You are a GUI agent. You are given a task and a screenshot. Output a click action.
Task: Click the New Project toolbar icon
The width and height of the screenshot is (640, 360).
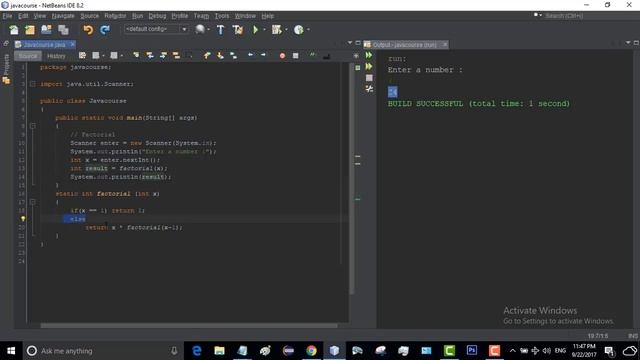(30, 30)
